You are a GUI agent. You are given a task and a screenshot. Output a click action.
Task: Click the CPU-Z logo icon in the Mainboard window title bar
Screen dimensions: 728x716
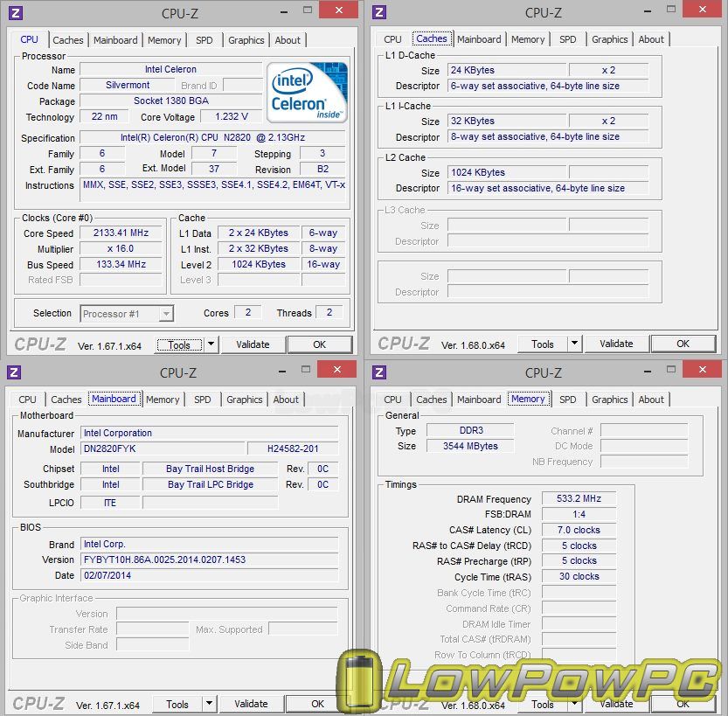(14, 372)
